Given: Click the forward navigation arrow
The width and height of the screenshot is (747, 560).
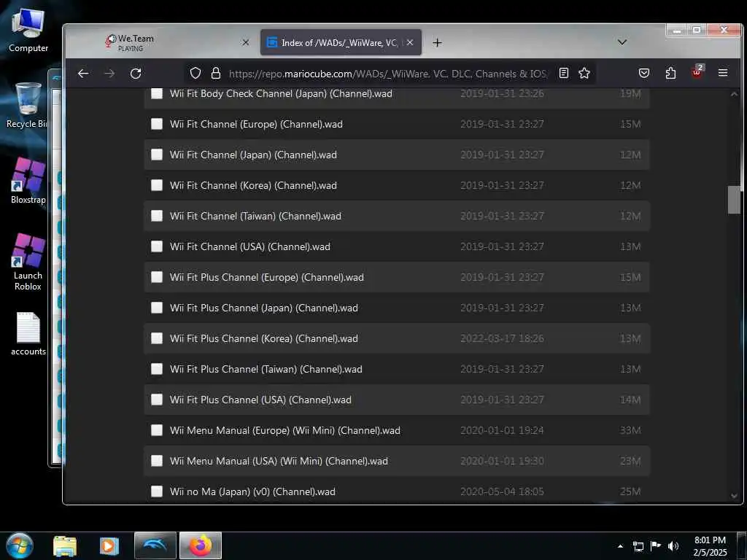Looking at the screenshot, I should click(x=109, y=74).
